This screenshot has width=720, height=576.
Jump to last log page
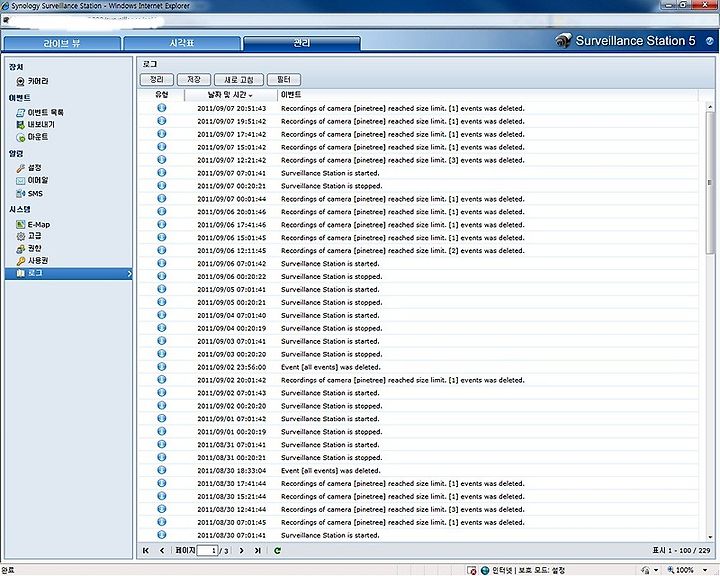(258, 550)
